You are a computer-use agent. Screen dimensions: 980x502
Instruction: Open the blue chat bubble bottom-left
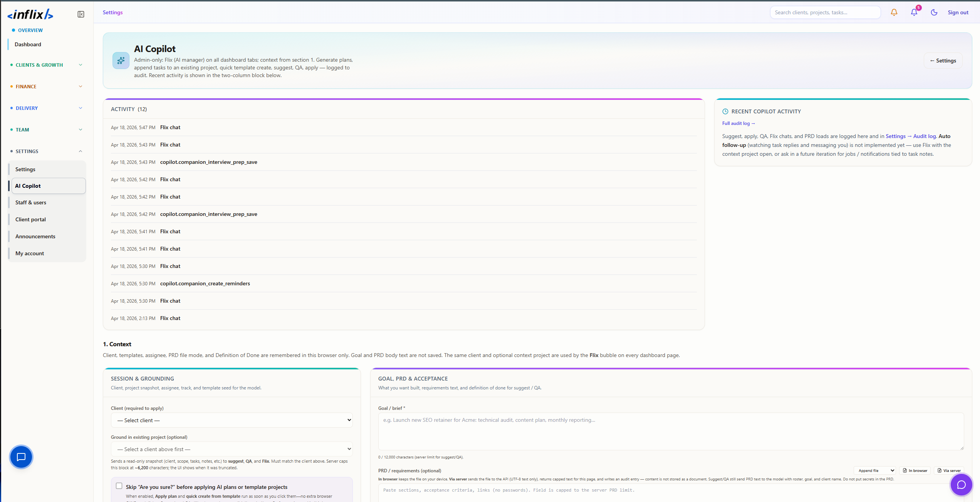tap(21, 457)
